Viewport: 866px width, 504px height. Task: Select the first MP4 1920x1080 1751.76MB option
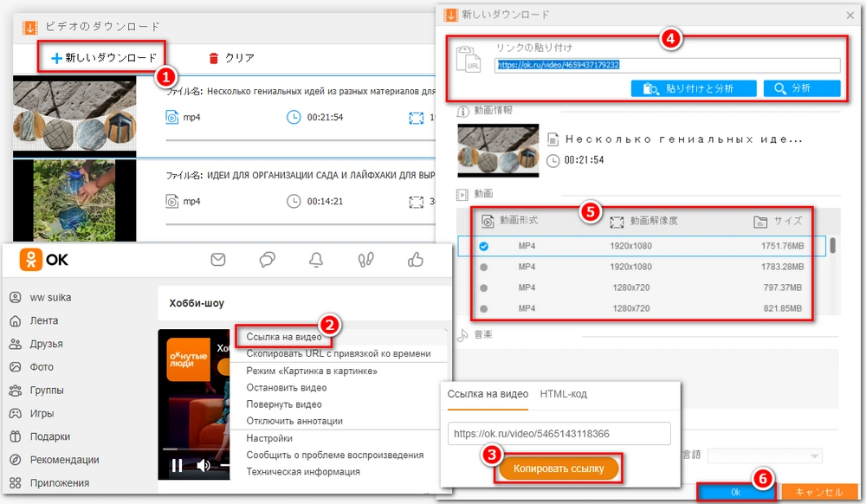(x=484, y=246)
